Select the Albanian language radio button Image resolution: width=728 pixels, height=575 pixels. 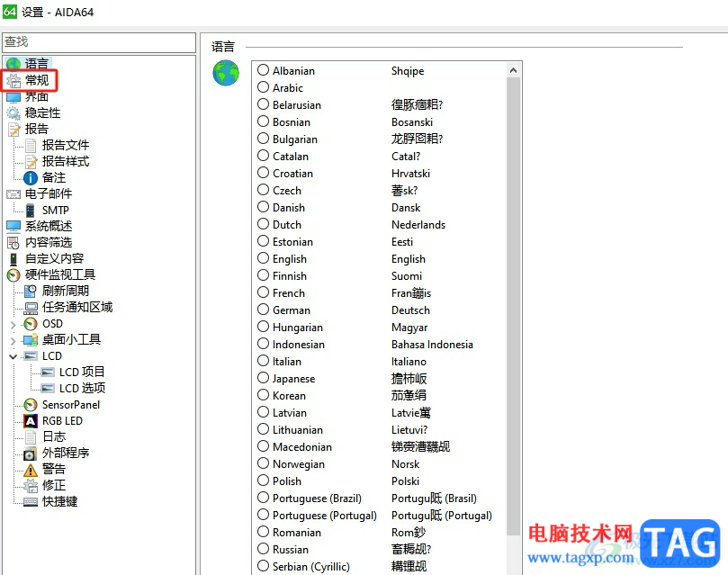pyautogui.click(x=264, y=70)
